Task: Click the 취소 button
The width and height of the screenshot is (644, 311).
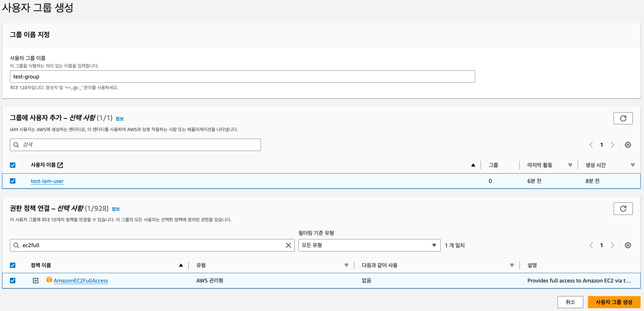Action: [570, 302]
